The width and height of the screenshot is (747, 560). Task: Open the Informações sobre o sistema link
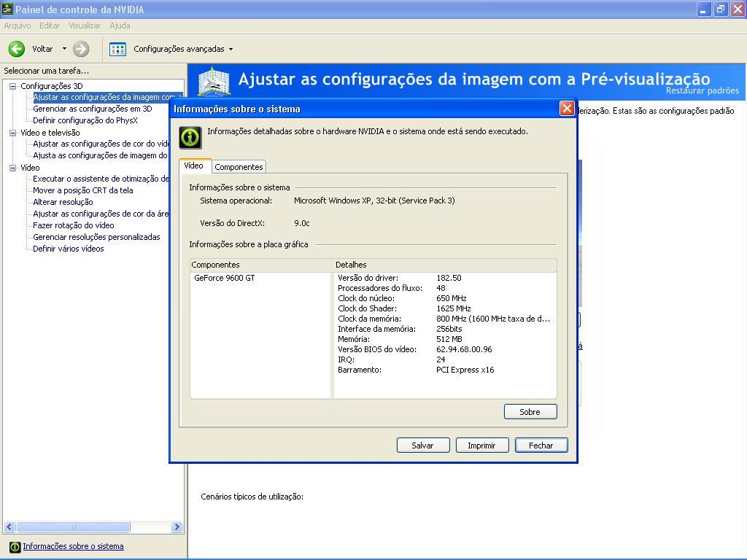[74, 547]
